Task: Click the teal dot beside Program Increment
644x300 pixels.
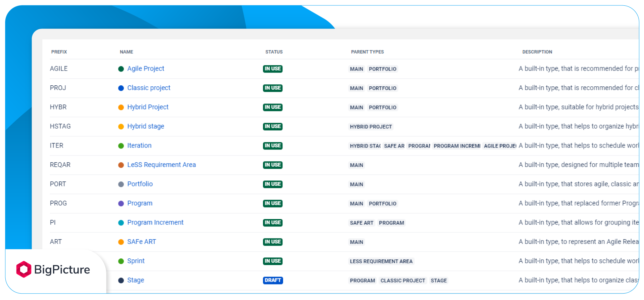Action: point(121,223)
